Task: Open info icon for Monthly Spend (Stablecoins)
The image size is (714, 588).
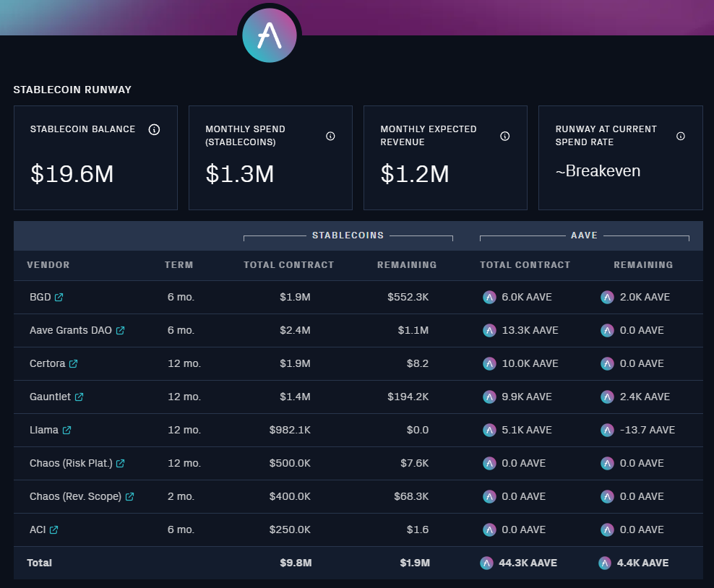Action: click(x=330, y=136)
